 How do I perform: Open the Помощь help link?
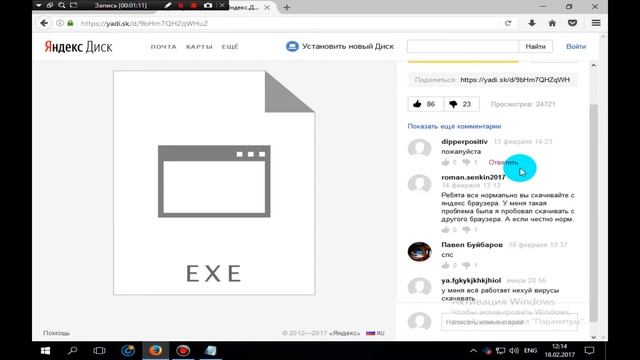pos(56,333)
